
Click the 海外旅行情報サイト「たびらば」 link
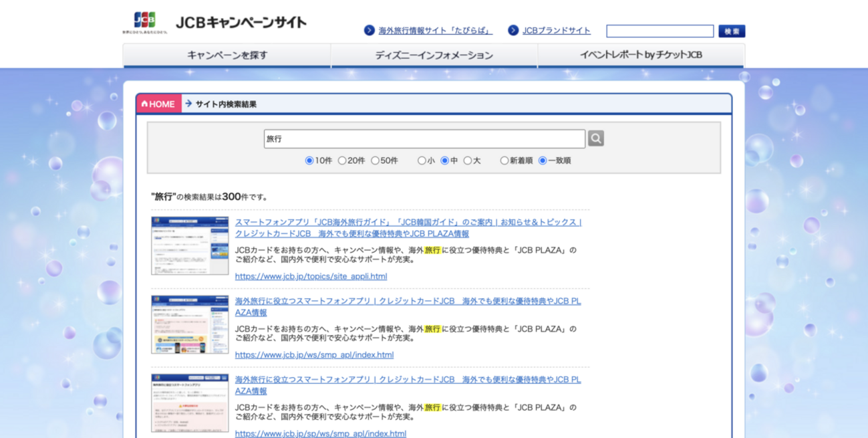point(434,30)
